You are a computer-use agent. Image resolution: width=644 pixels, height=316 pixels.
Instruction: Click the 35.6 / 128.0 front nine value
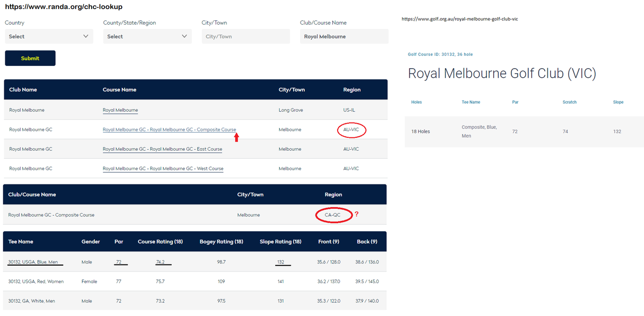coord(329,262)
